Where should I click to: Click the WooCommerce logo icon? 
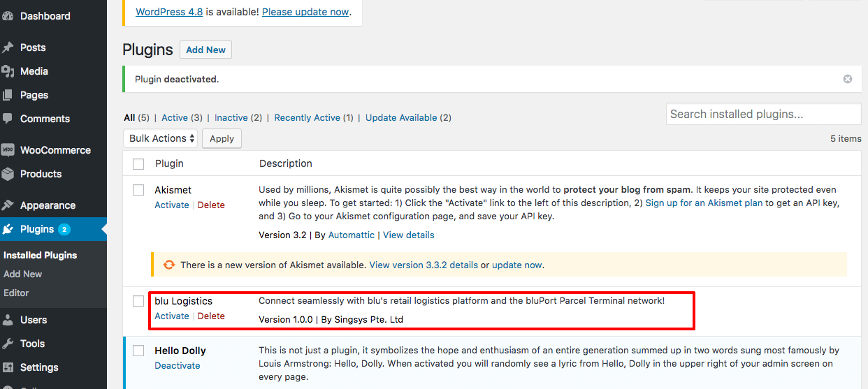point(8,150)
